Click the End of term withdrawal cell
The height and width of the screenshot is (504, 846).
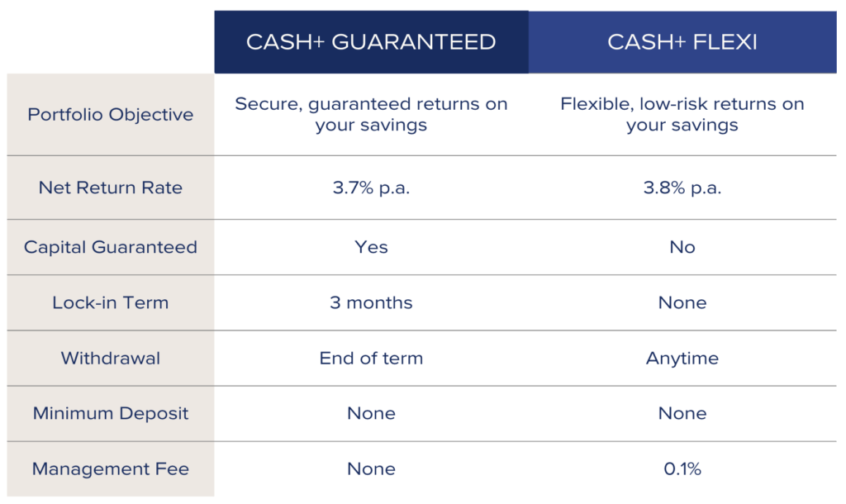371,358
